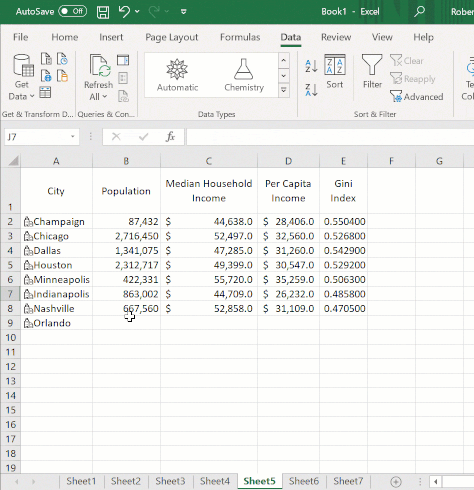Select the Orlando cell in column A
Image resolution: width=474 pixels, height=490 pixels.
pyautogui.click(x=56, y=323)
